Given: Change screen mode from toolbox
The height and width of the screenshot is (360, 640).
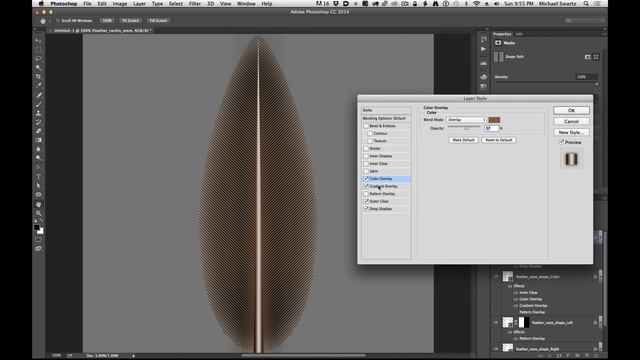Looking at the screenshot, I should point(38,248).
